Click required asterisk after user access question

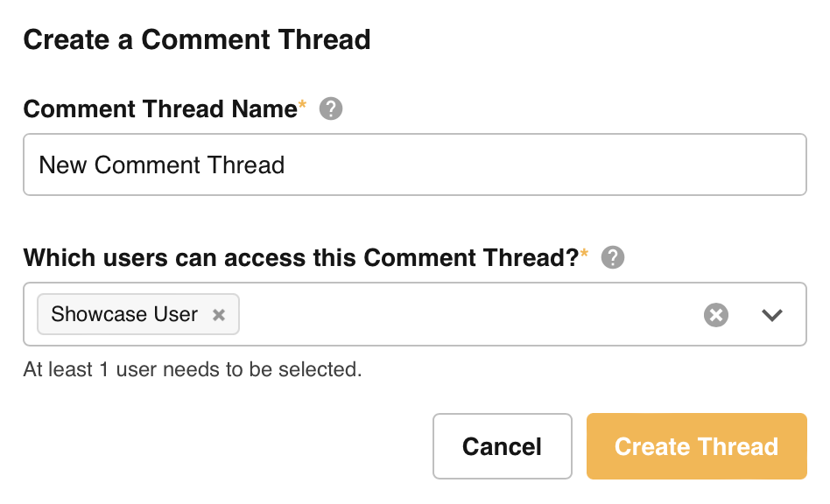click(585, 255)
